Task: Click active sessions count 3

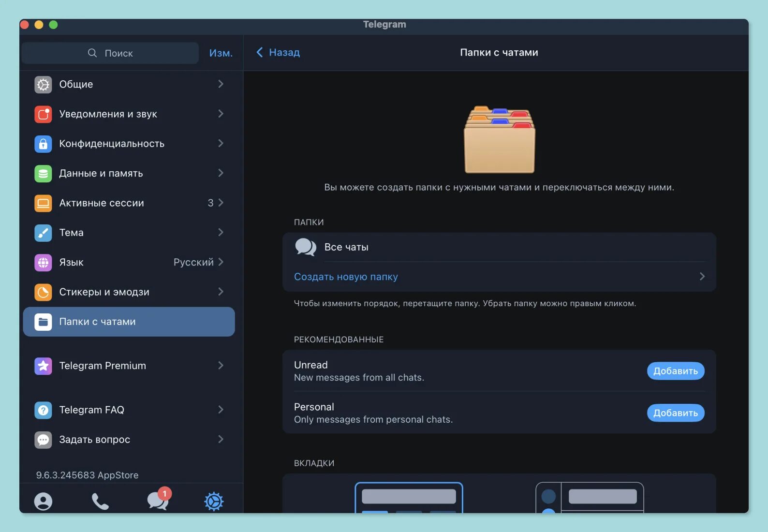Action: tap(210, 203)
